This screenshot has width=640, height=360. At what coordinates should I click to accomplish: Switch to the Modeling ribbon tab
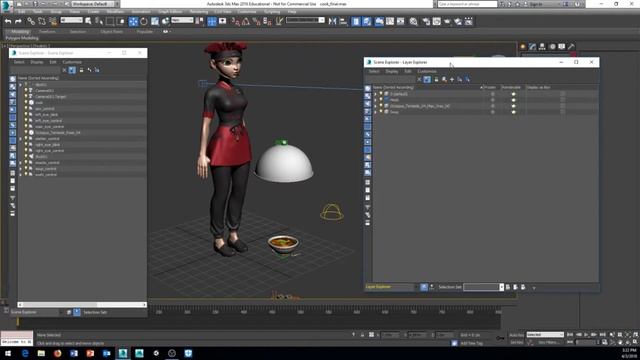tap(20, 31)
